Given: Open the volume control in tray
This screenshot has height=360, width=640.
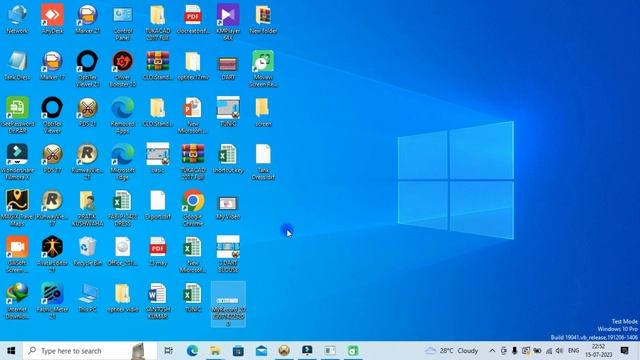Looking at the screenshot, I should click(x=560, y=351).
